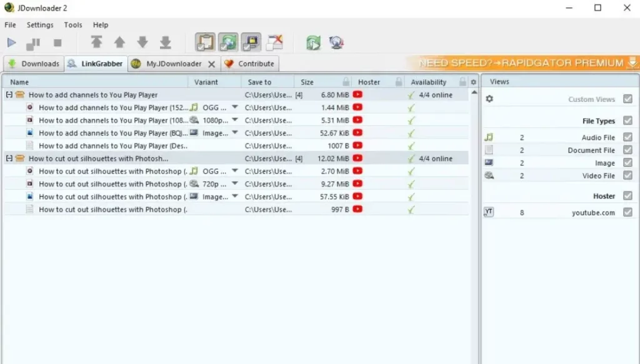Click the youtube.com hoster icon in Views

(489, 212)
